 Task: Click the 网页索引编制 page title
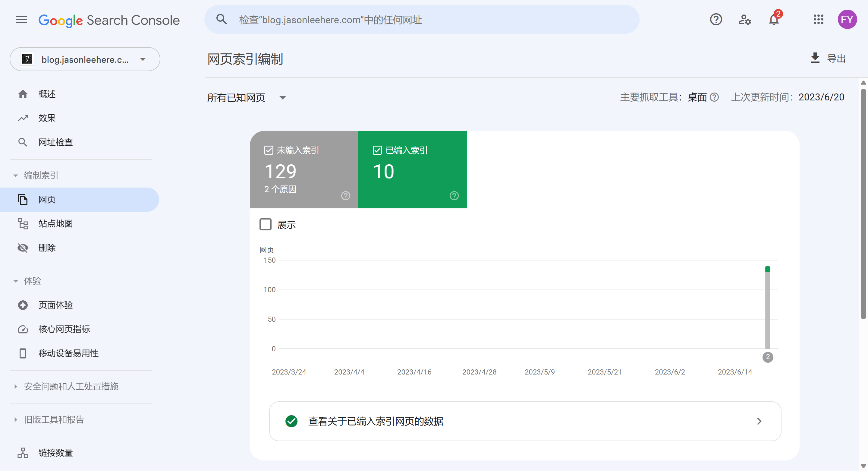pyautogui.click(x=245, y=59)
